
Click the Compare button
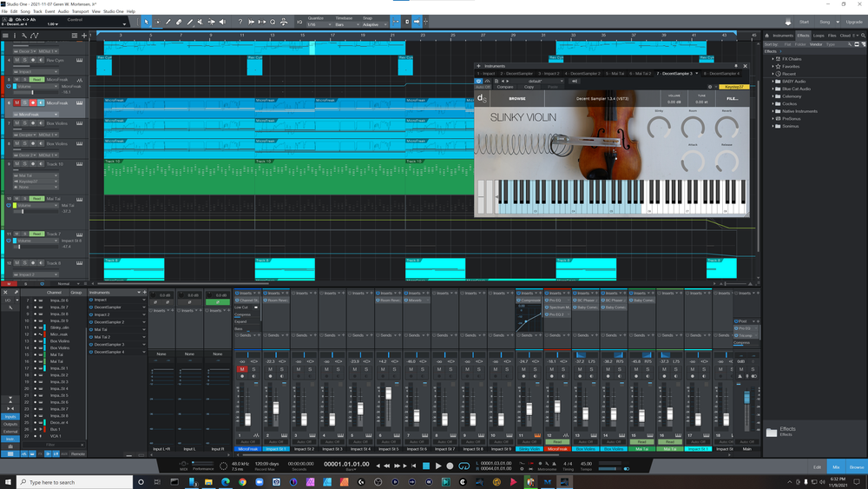pyautogui.click(x=505, y=87)
